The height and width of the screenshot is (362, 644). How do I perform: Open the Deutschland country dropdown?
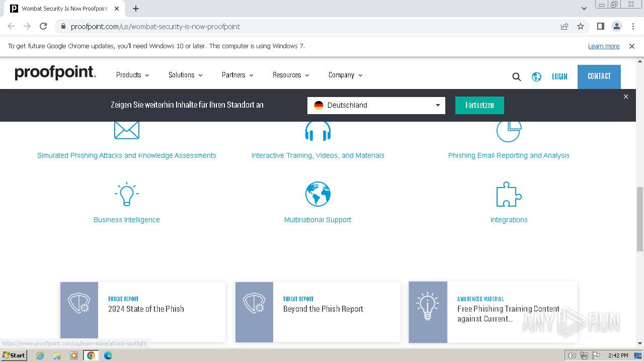376,105
